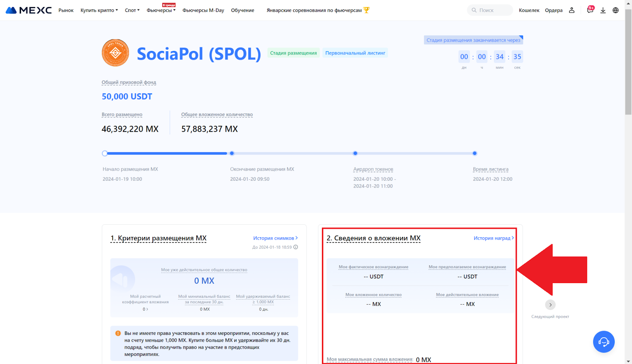632x364 pixels.
Task: Click the snapshot date info icon
Action: point(296,247)
